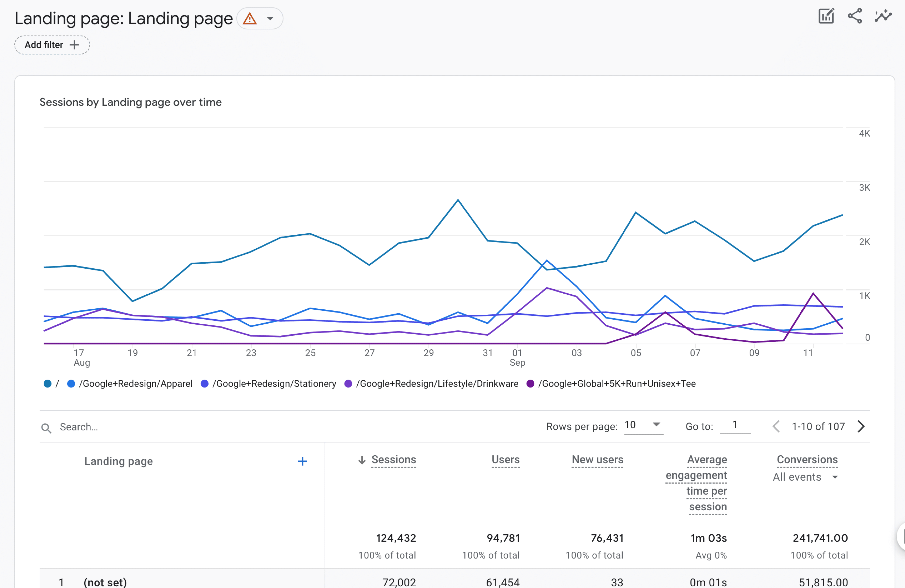Click the Go to page input field
Image resolution: width=905 pixels, height=588 pixels.
point(735,425)
